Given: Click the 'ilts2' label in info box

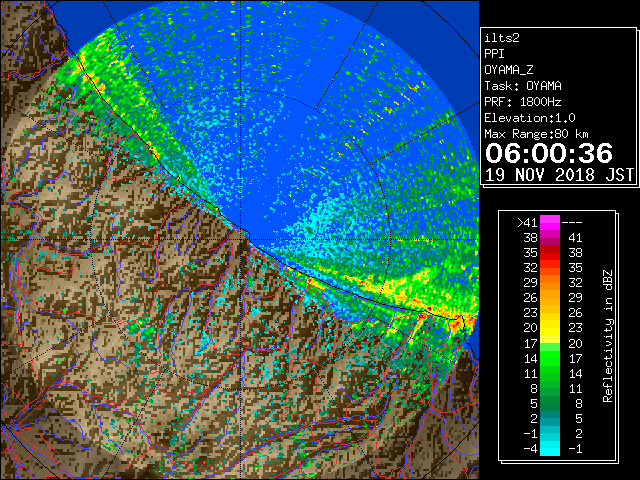Looking at the screenshot, I should pos(502,38).
